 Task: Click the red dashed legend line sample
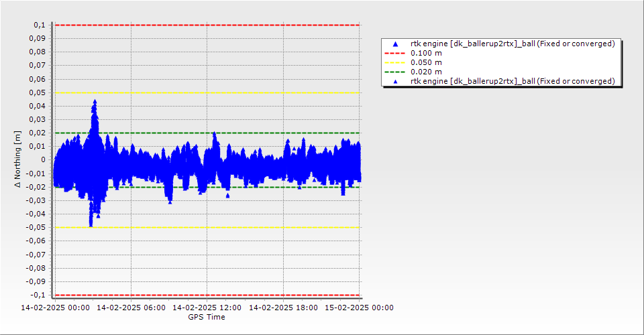pos(395,54)
